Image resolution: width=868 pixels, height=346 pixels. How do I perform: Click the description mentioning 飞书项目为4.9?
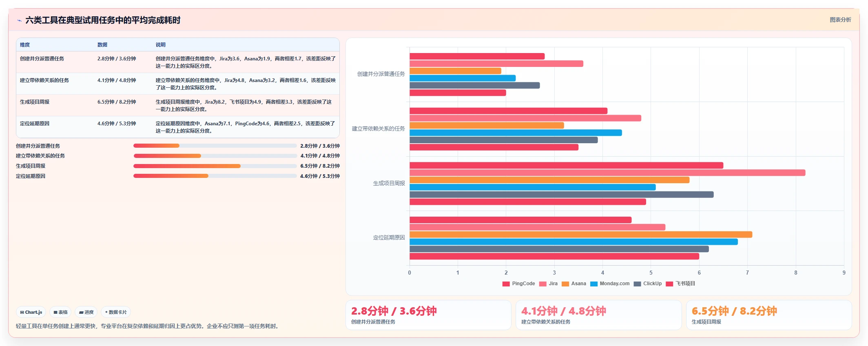[246, 106]
